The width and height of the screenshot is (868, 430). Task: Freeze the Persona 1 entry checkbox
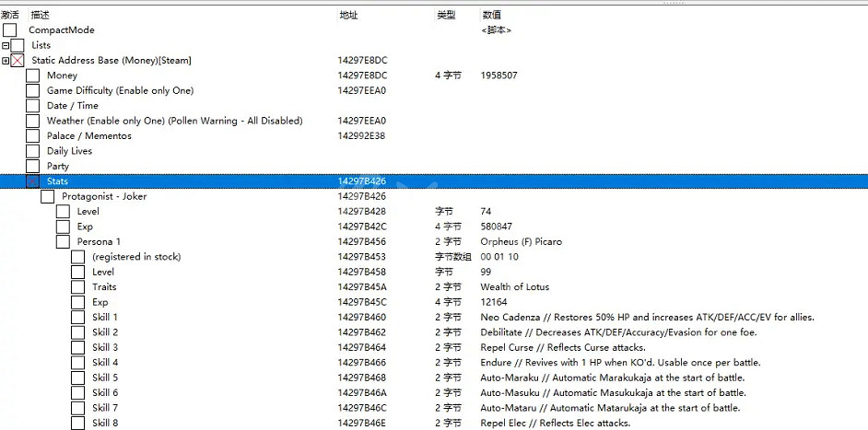(x=63, y=241)
